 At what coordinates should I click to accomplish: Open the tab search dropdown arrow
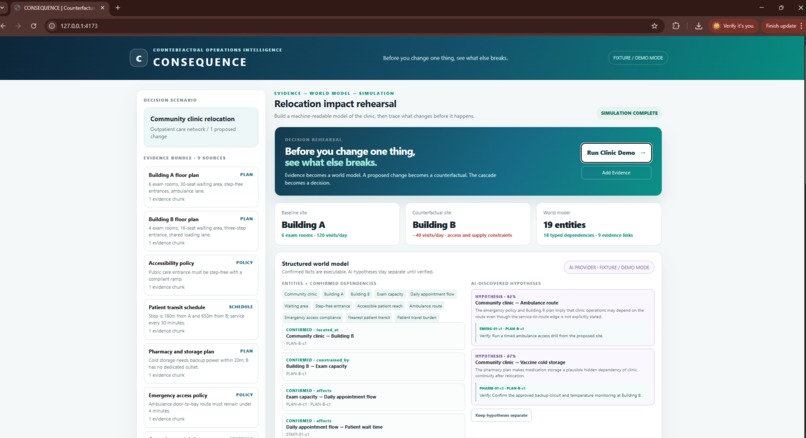point(3,8)
